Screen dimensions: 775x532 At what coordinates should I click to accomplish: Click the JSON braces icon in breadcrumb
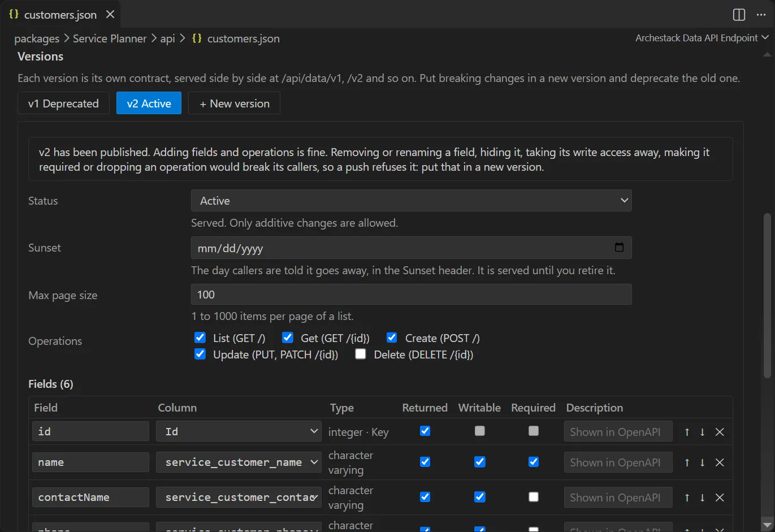pyautogui.click(x=197, y=38)
